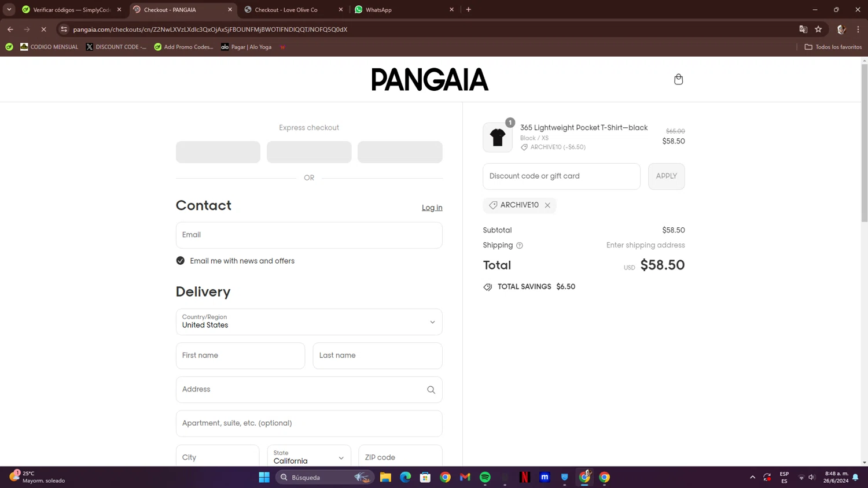Viewport: 868px width, 488px height.
Task: Focus the Address field
Action: point(309,390)
